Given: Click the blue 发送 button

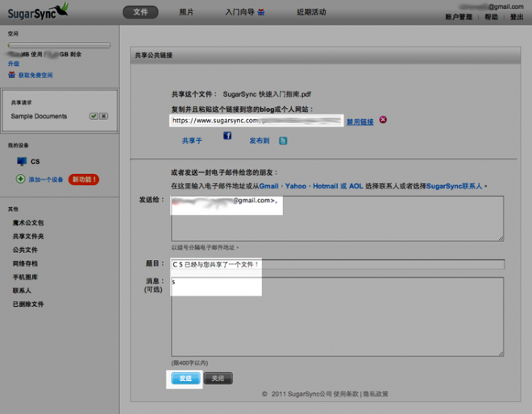Looking at the screenshot, I should (185, 378).
